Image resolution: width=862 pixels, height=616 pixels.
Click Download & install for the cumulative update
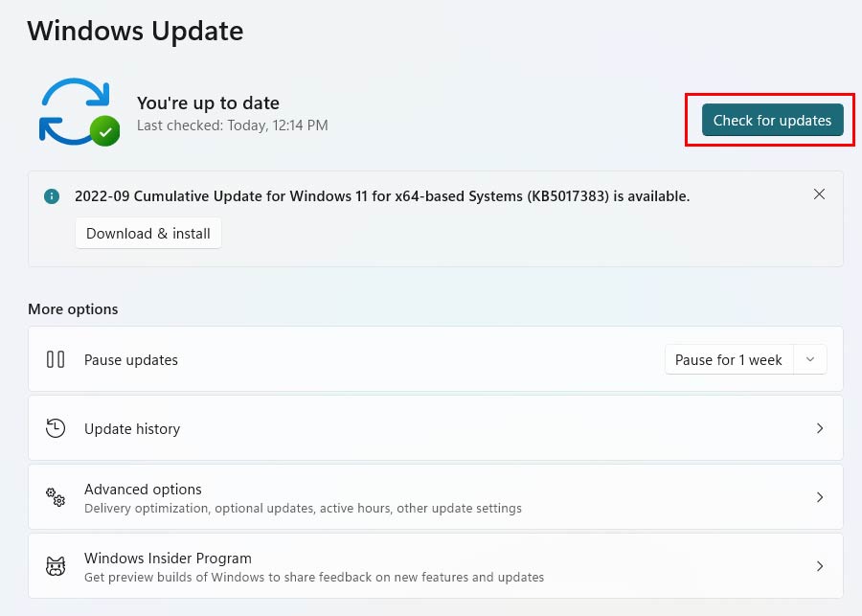click(x=148, y=234)
